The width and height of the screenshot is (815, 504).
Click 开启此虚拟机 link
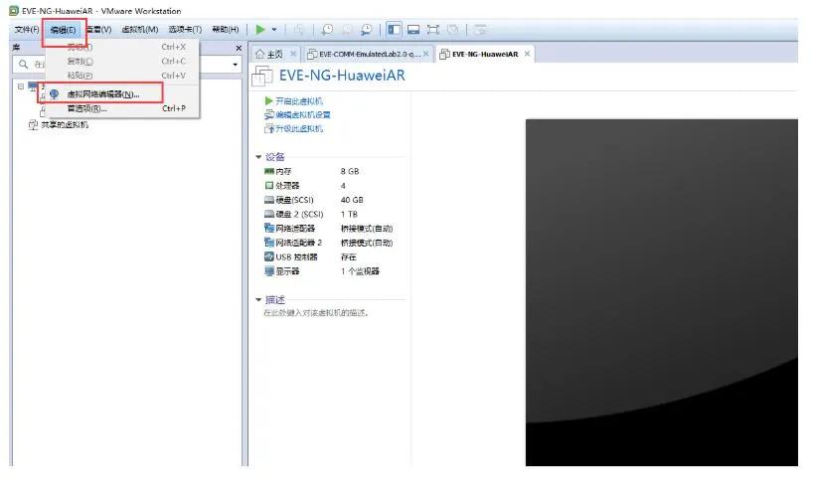point(299,101)
